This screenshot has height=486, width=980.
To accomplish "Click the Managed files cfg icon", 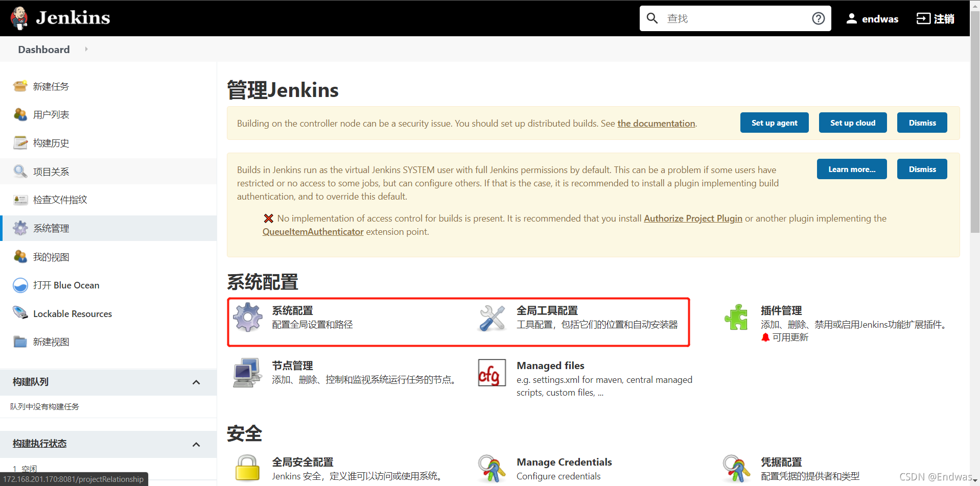I will [492, 373].
